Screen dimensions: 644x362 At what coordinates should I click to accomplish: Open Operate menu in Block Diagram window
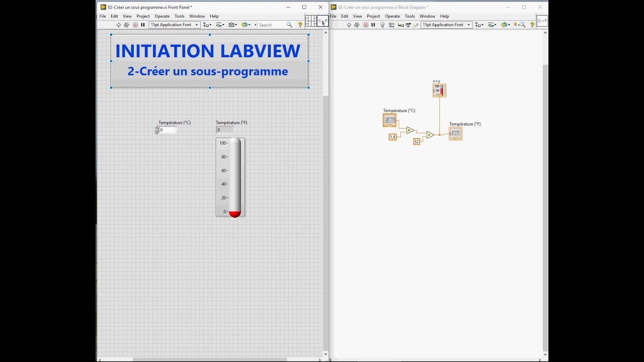(x=392, y=16)
